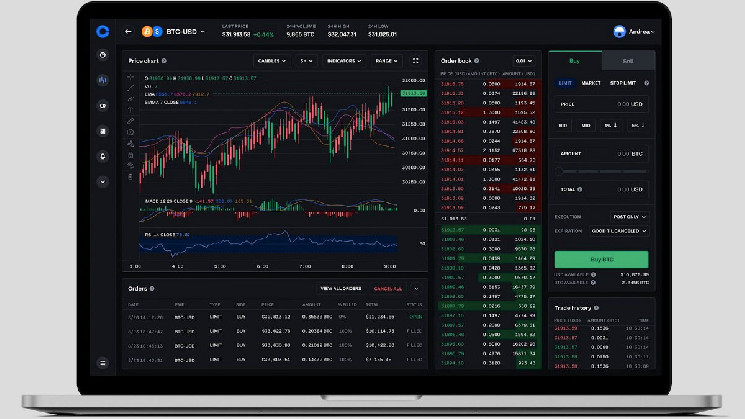Click the info icon by the first balance row
745x419 pixels.
[593, 275]
